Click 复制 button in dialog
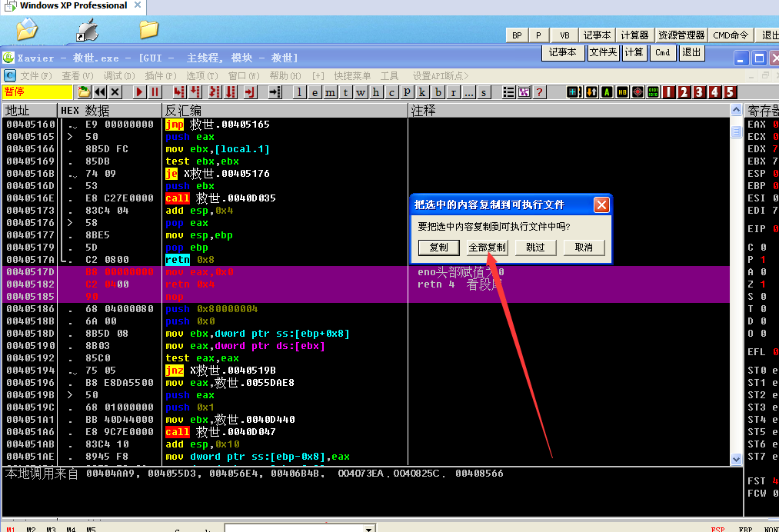Screen dimensions: 779x532 pyautogui.click(x=438, y=248)
